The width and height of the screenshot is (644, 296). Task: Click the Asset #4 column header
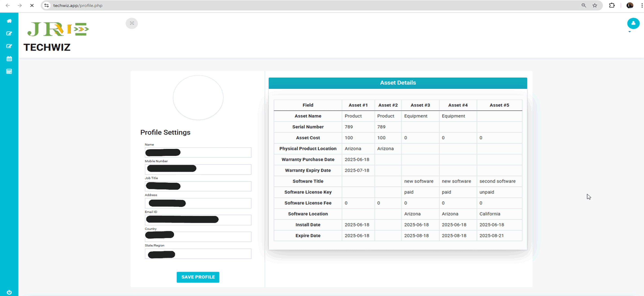458,105
